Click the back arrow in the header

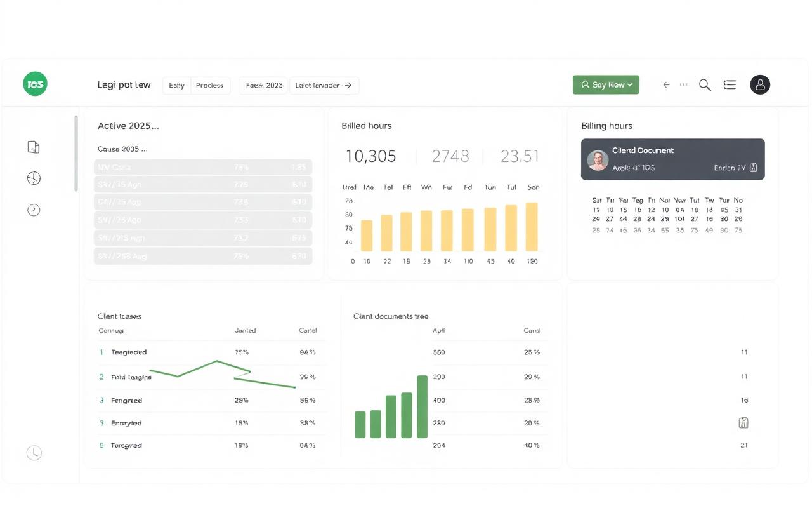pyautogui.click(x=666, y=84)
